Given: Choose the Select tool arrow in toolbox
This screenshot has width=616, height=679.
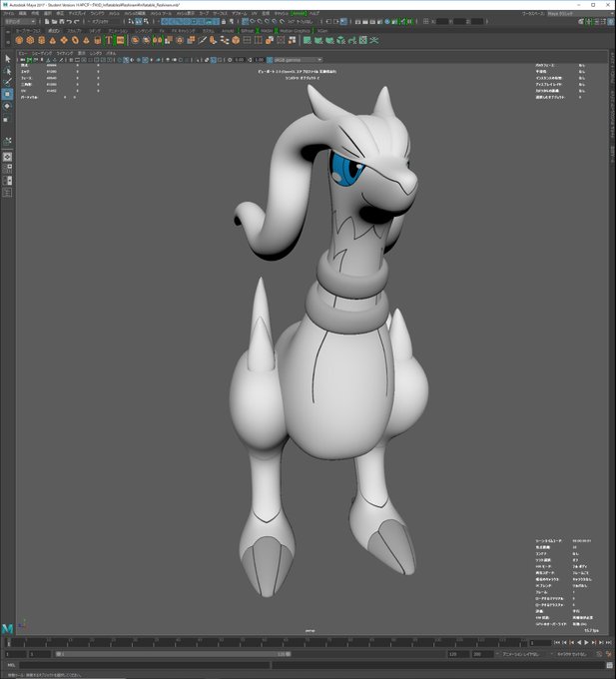Looking at the screenshot, I should click(x=7, y=59).
